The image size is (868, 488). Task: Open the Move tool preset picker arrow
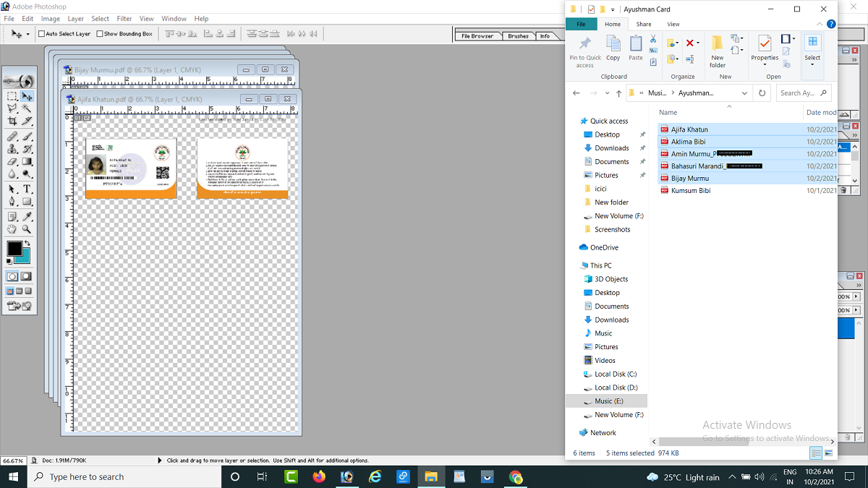[28, 34]
